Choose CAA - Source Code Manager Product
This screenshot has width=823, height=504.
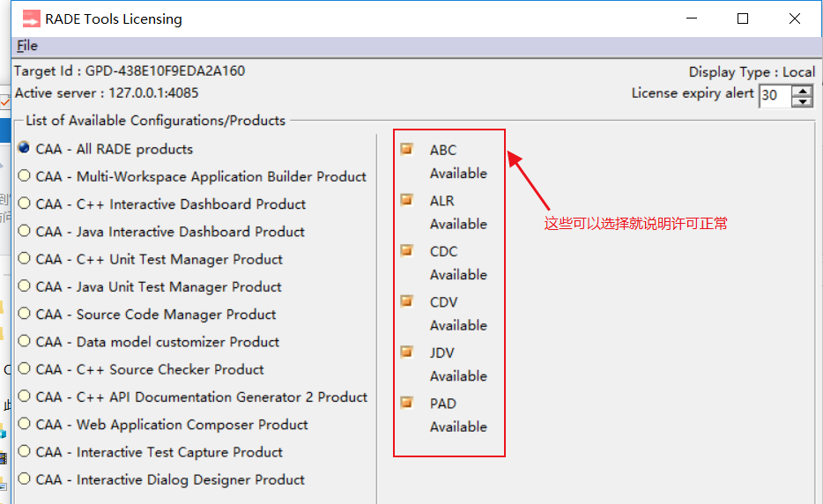point(24,314)
